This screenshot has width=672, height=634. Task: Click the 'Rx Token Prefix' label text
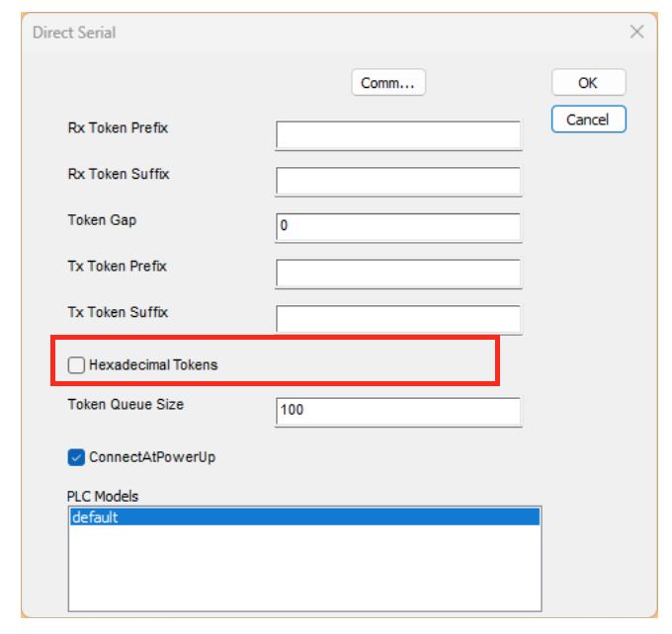[x=118, y=128]
